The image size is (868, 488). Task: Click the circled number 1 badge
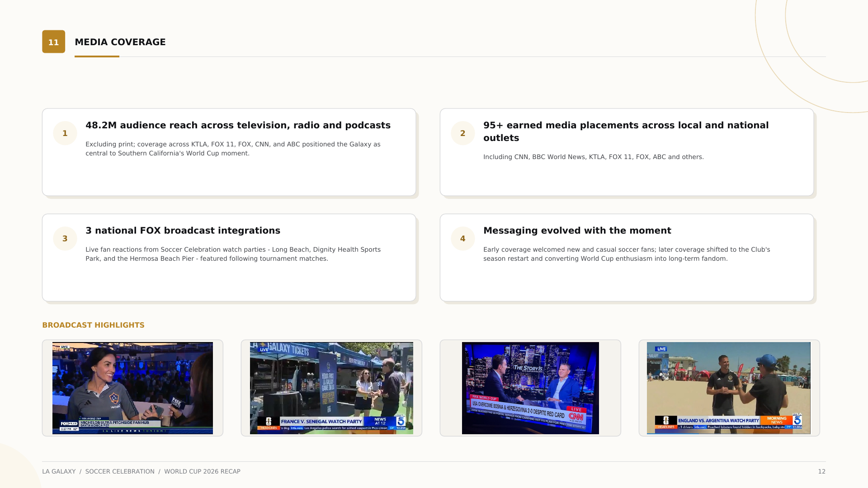point(65,133)
